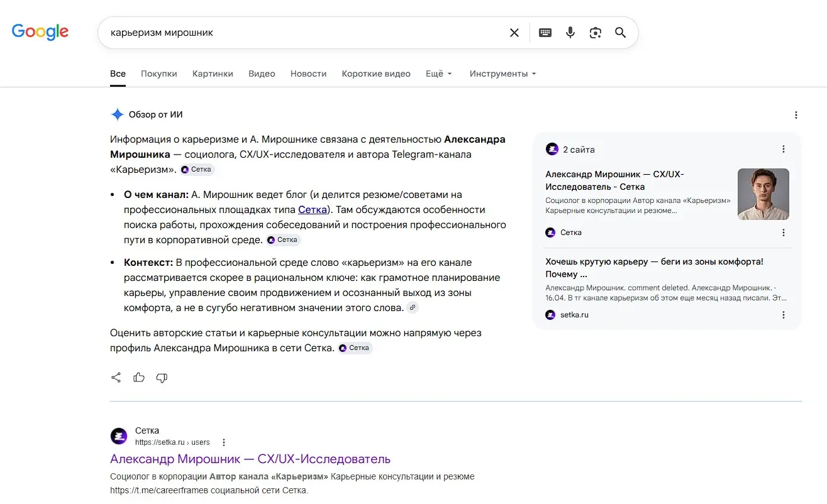This screenshot has height=504, width=827.
Task: Click the https://setka.ru › users URL
Action: (172, 442)
